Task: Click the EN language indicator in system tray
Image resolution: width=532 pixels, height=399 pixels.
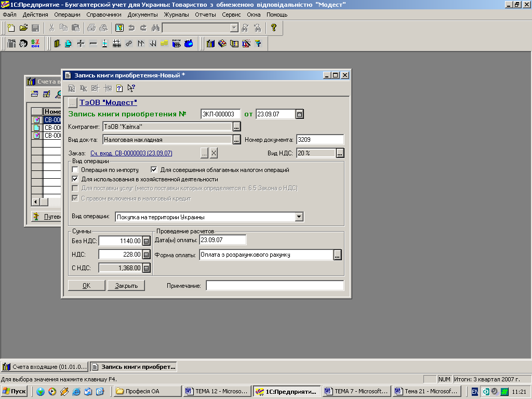Action: [475, 392]
